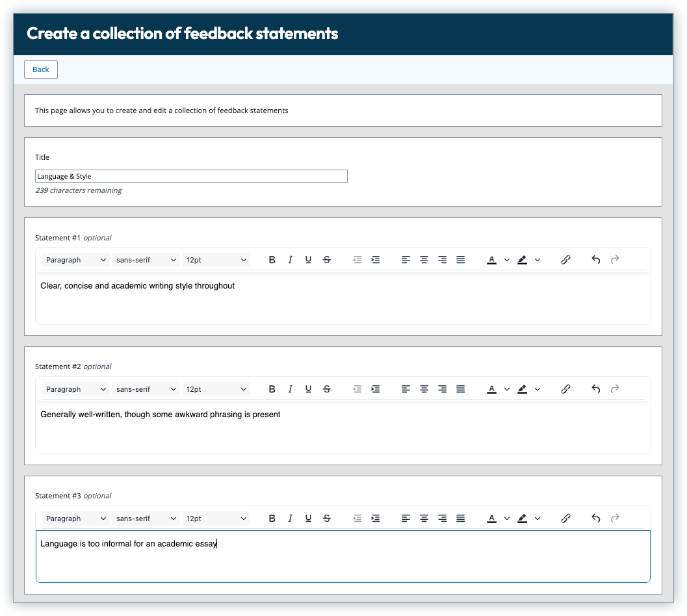Apply bold in Statement #1 toolbar
The width and height of the screenshot is (687, 616).
click(272, 260)
